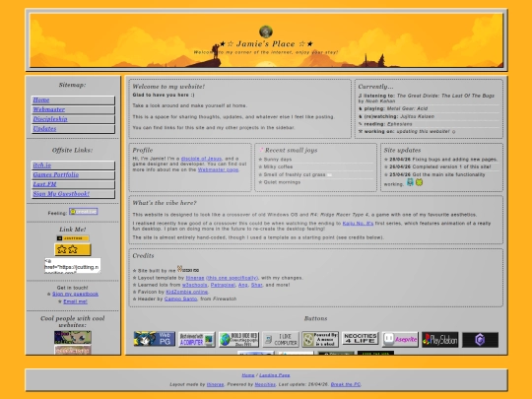Click 'Sign my guestbook' under Get in touch
Image resolution: width=532 pixels, height=399 pixels.
point(75,294)
